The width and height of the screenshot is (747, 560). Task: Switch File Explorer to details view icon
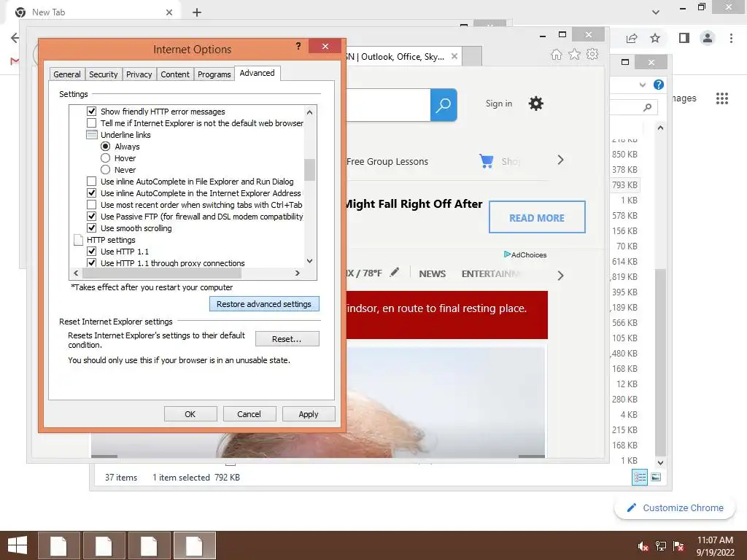[640, 477]
